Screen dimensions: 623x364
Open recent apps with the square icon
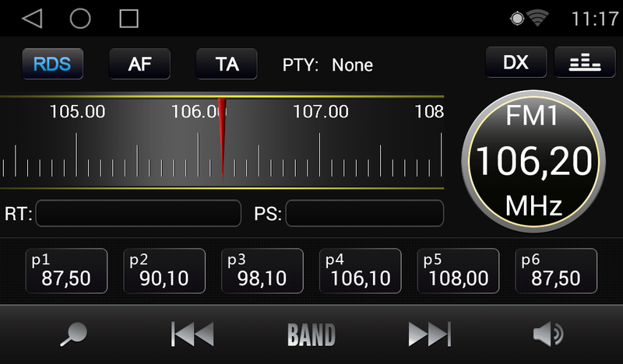pos(129,19)
